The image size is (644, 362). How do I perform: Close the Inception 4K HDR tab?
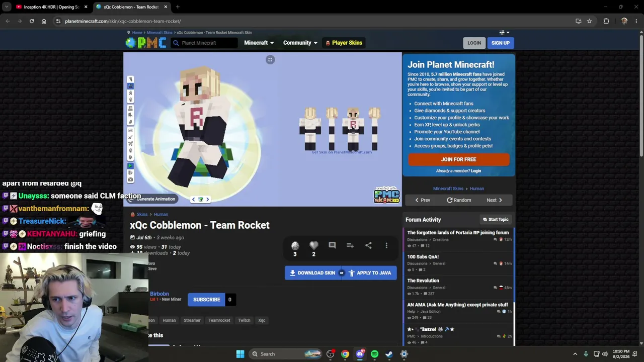click(86, 7)
